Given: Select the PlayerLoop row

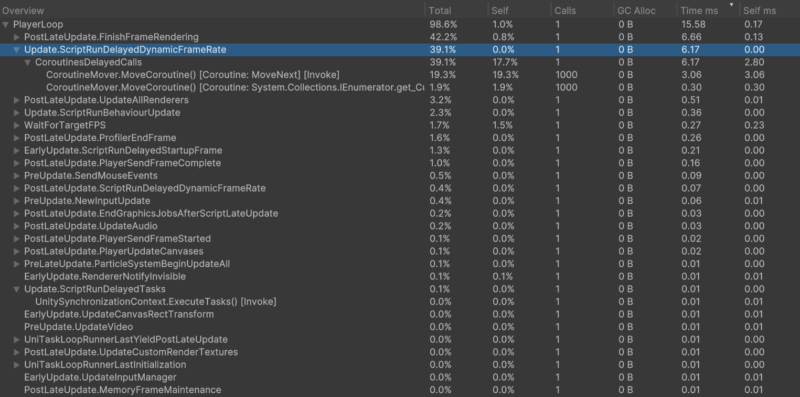Looking at the screenshot, I should click(400, 24).
